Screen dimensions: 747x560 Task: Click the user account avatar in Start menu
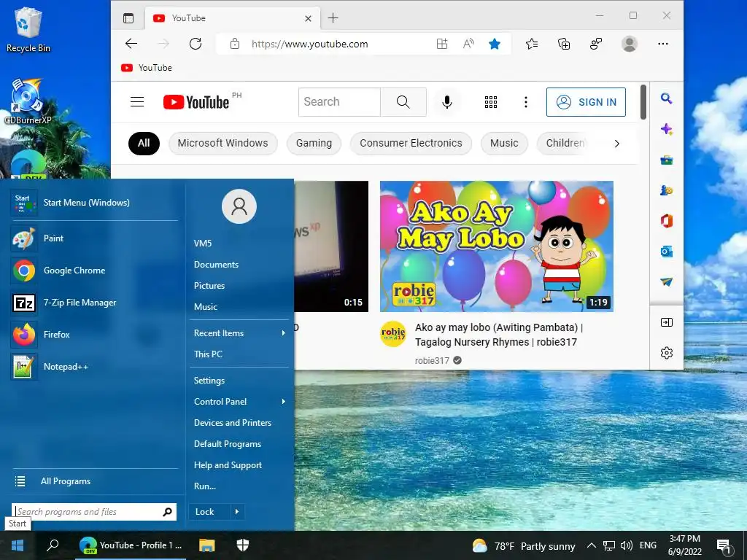(239, 206)
